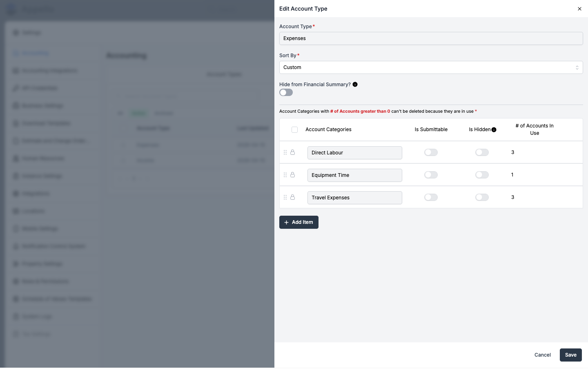Toggle Is Hidden for Direct Labour
588x375 pixels.
coord(482,152)
